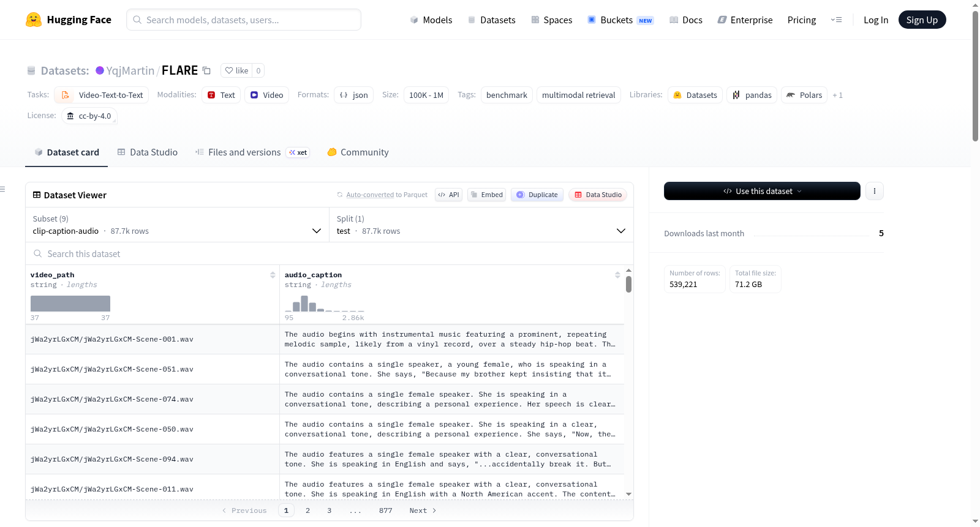
Task: Click the three-dot more options button
Action: point(875,191)
